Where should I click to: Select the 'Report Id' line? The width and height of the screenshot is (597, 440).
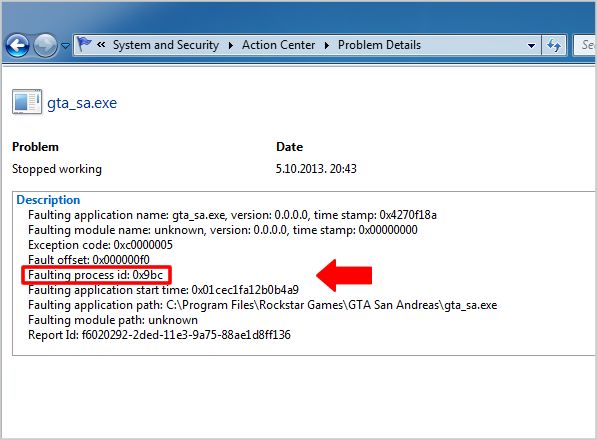pos(159,335)
